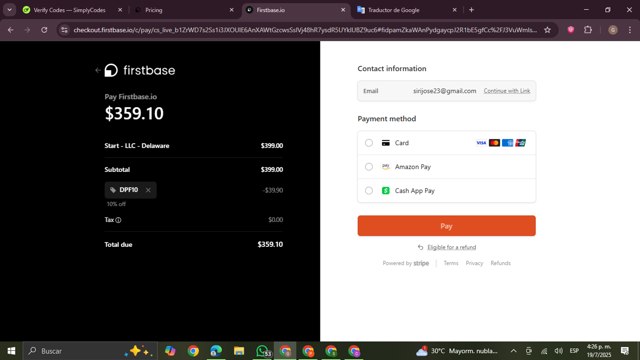Click the Amazon Pay logo icon
640x360 pixels.
click(x=386, y=167)
